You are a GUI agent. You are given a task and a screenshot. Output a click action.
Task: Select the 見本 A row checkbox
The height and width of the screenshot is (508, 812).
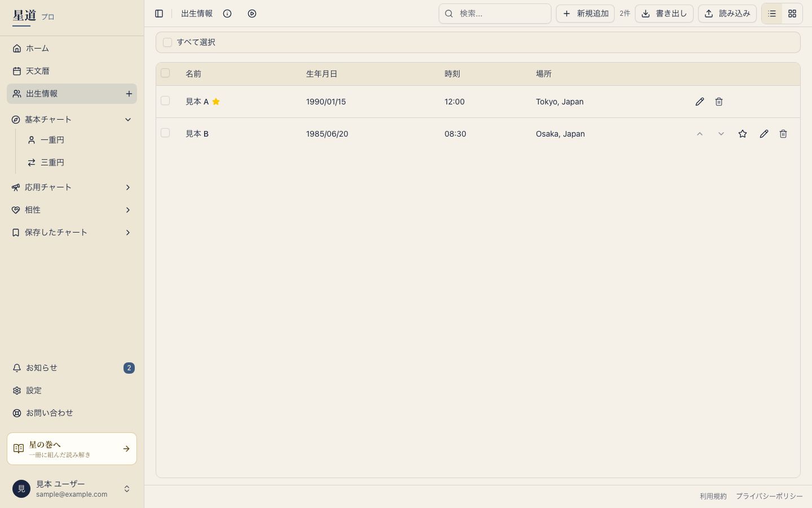[165, 100]
